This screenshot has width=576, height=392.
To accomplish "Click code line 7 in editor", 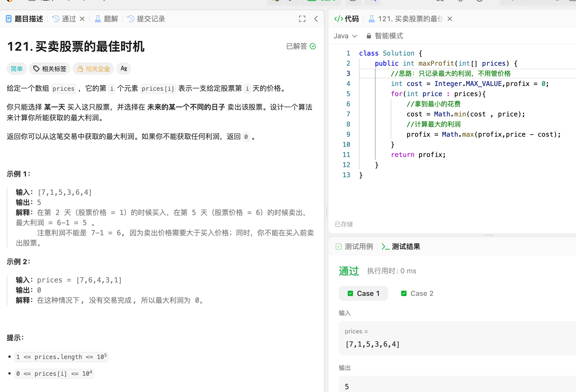I will coord(465,114).
